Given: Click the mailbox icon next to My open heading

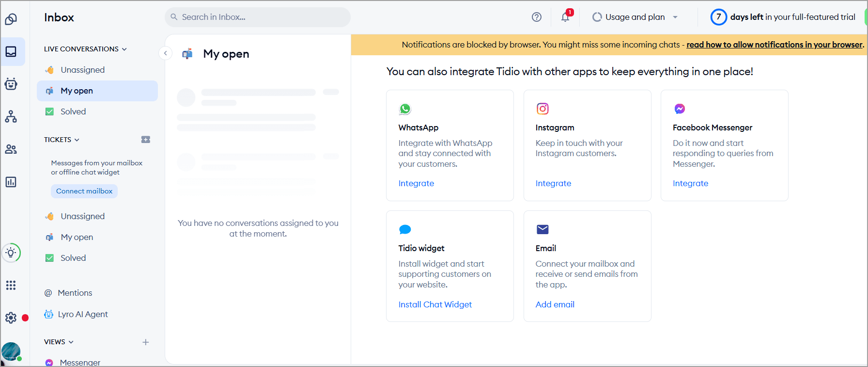Looking at the screenshot, I should [x=187, y=54].
